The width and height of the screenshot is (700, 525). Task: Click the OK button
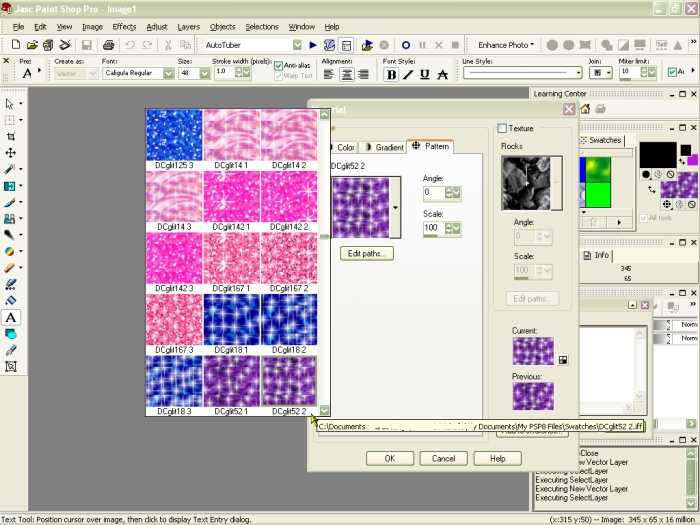[x=390, y=458]
